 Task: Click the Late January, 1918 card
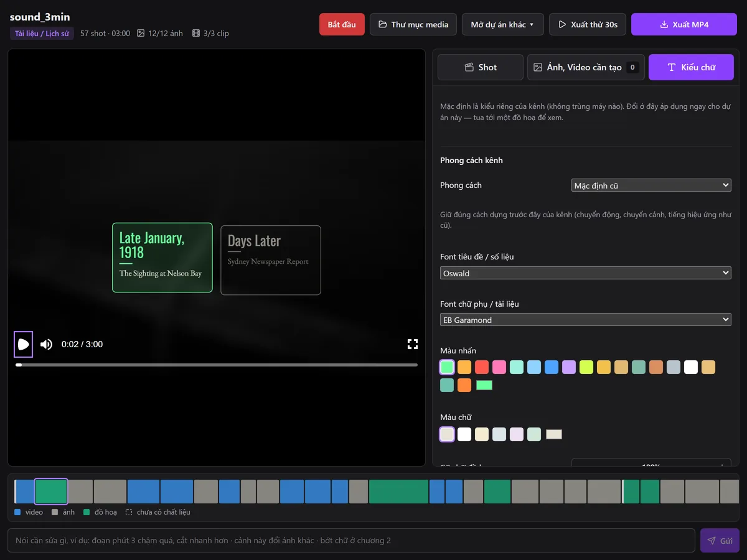[x=162, y=258]
